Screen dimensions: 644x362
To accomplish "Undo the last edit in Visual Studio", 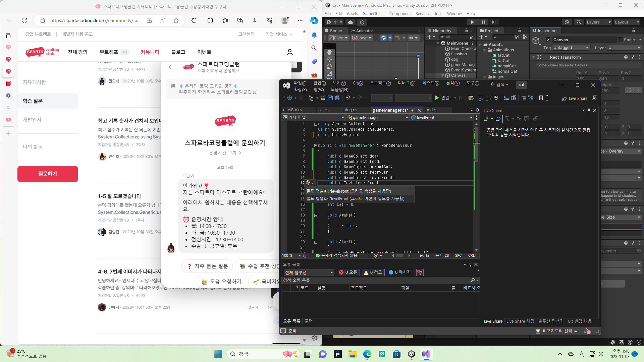I will pyautogui.click(x=348, y=98).
